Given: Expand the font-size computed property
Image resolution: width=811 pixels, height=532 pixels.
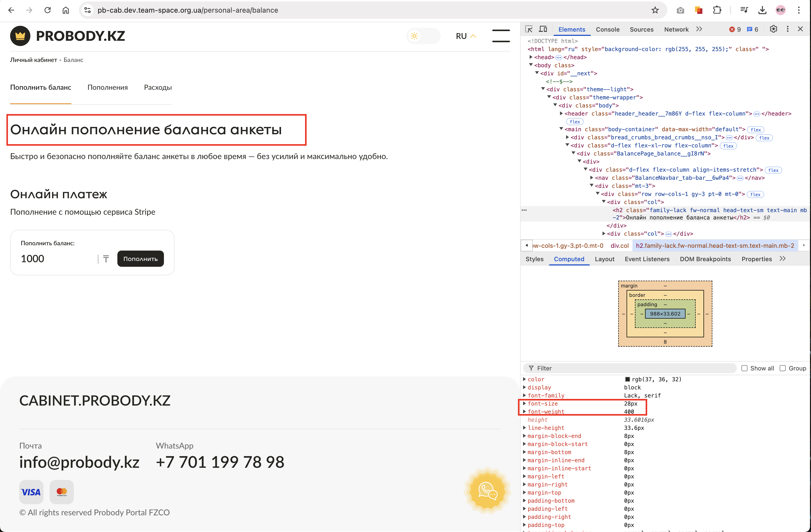Looking at the screenshot, I should click(x=524, y=404).
